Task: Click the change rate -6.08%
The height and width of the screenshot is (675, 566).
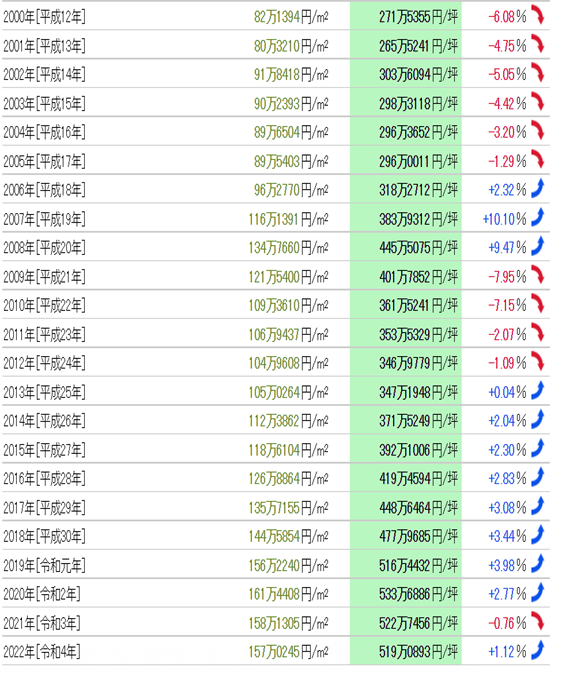Action: pyautogui.click(x=507, y=17)
